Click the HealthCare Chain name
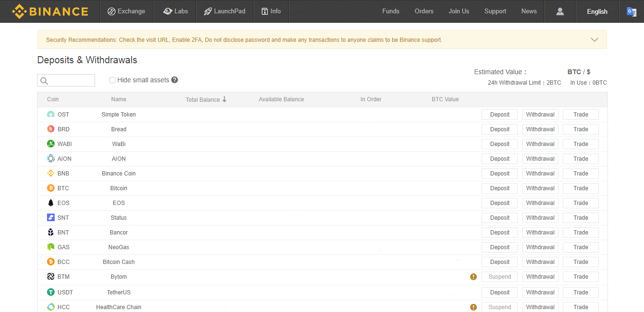Image resolution: width=644 pixels, height=312 pixels. (119, 307)
